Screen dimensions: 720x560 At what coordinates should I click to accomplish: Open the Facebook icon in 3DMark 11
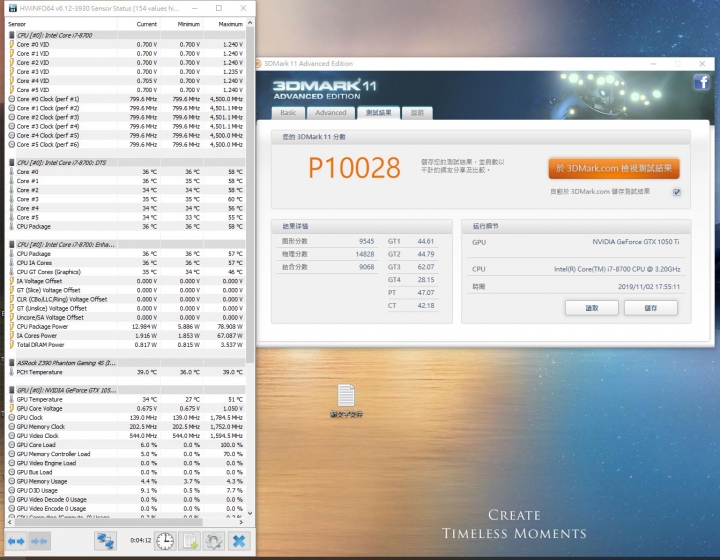pyautogui.click(x=702, y=82)
